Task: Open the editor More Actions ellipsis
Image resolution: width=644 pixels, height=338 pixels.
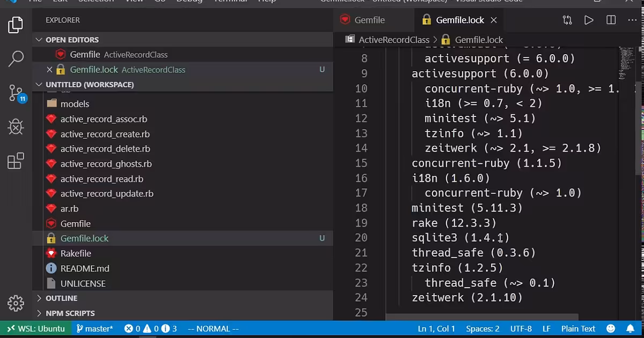Action: [x=632, y=20]
